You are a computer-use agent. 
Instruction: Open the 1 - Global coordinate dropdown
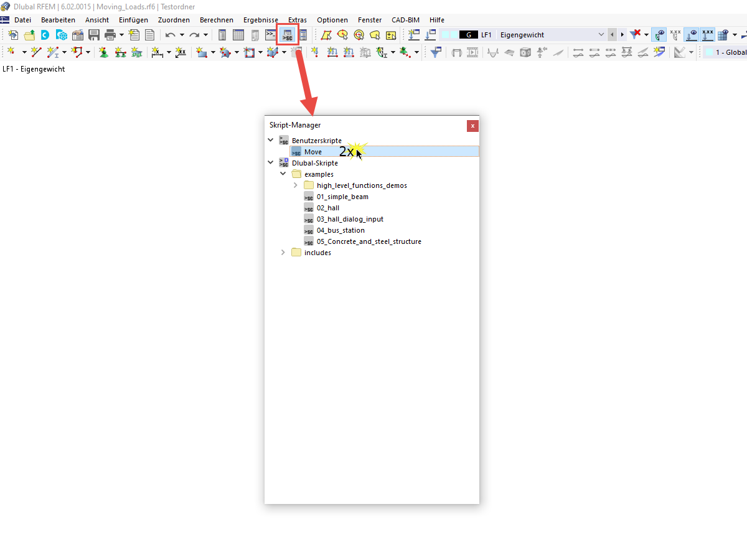725,52
